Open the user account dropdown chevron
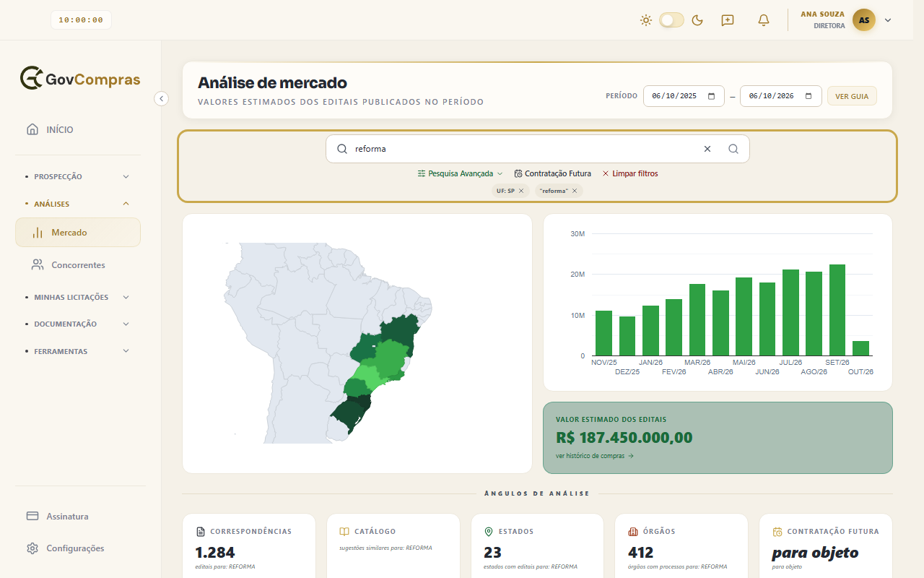The height and width of the screenshot is (578, 924). 888,20
